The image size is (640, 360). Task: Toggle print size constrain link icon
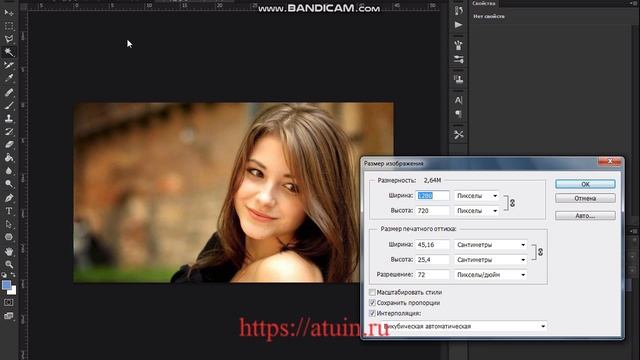[540, 252]
